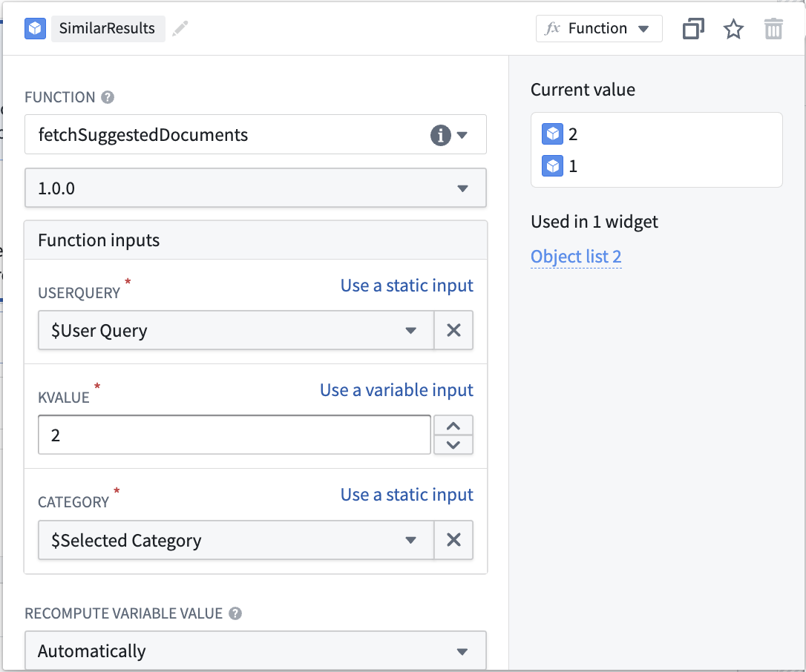806x672 pixels.
Task: Open the Function variable type dropdown
Action: tap(599, 28)
